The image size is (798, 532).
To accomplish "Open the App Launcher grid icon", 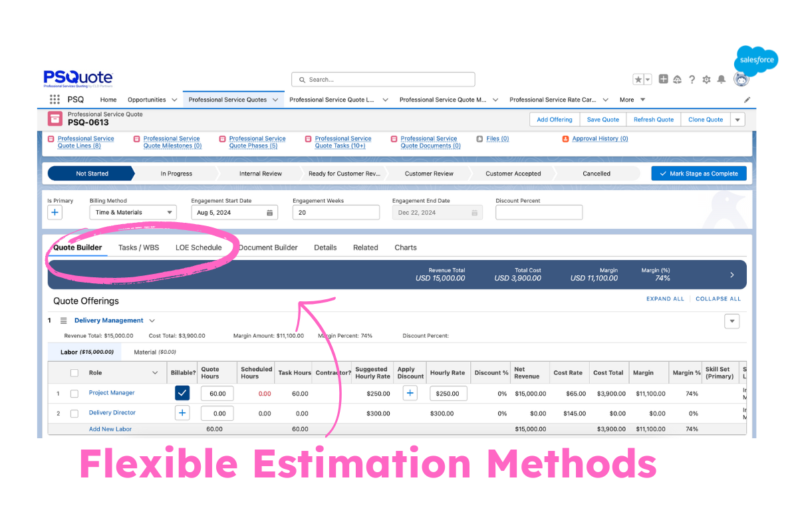I will 55,100.
